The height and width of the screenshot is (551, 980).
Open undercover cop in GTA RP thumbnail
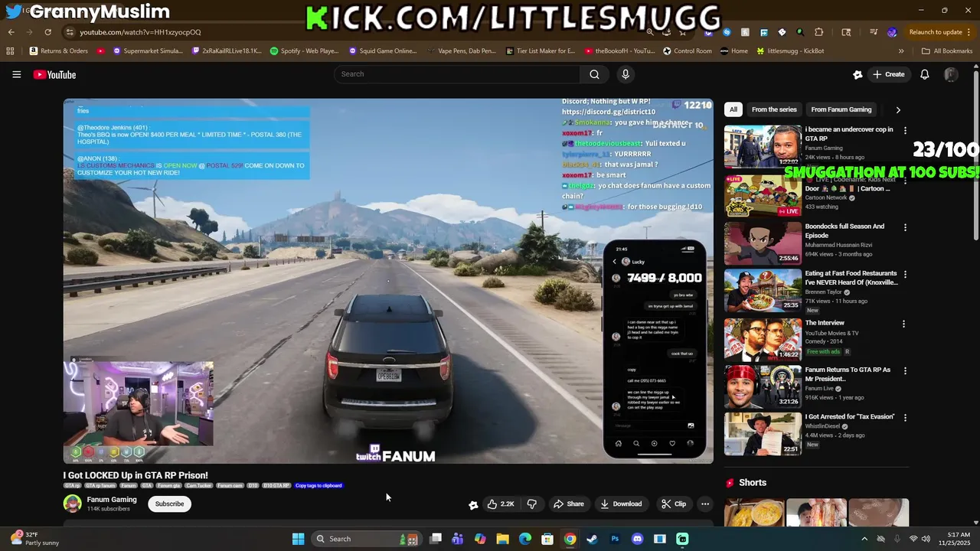pos(763,146)
